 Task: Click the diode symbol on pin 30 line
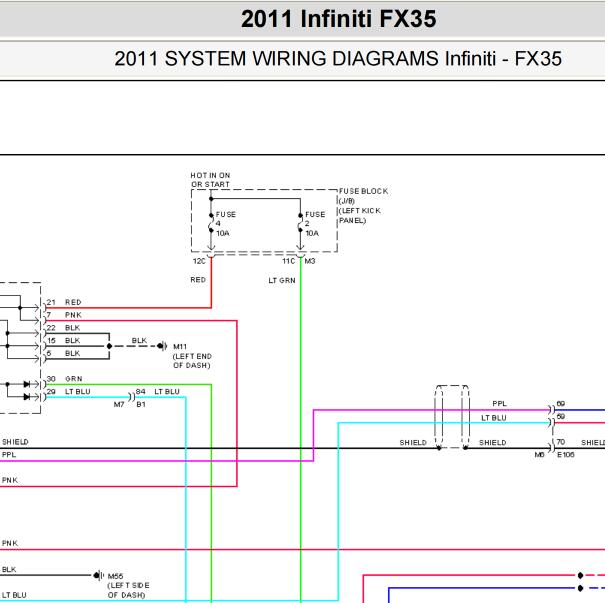27,384
